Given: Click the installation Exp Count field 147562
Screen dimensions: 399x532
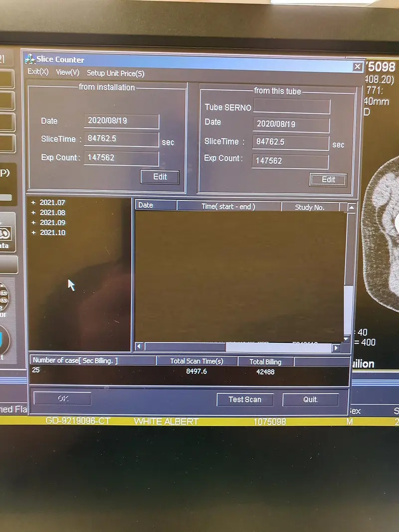Looking at the screenshot, I should 121,158.
